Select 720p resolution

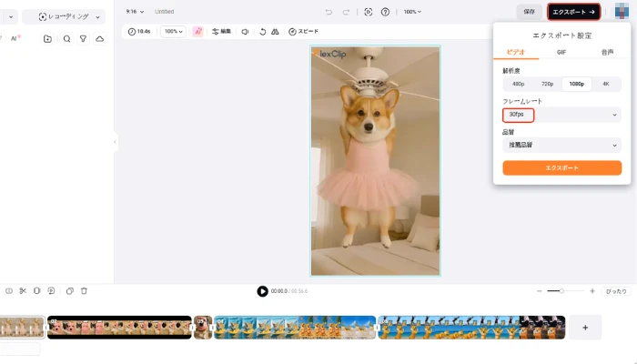(x=547, y=84)
